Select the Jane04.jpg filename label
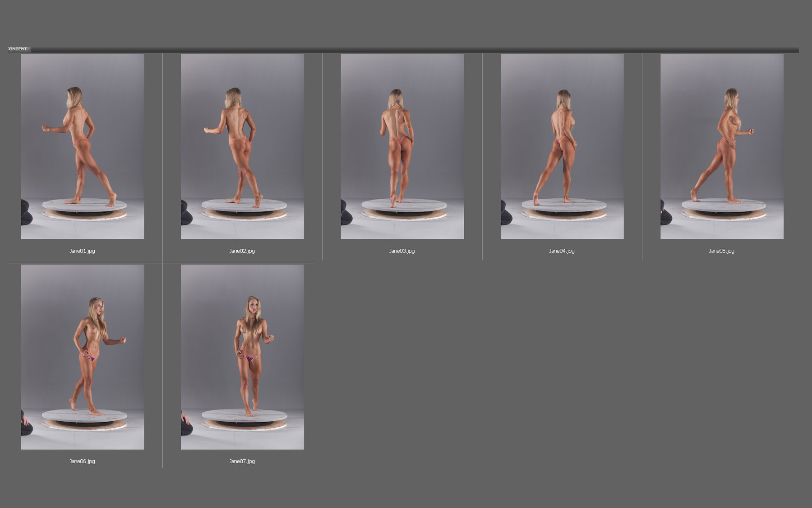This screenshot has width=812, height=508. [562, 251]
